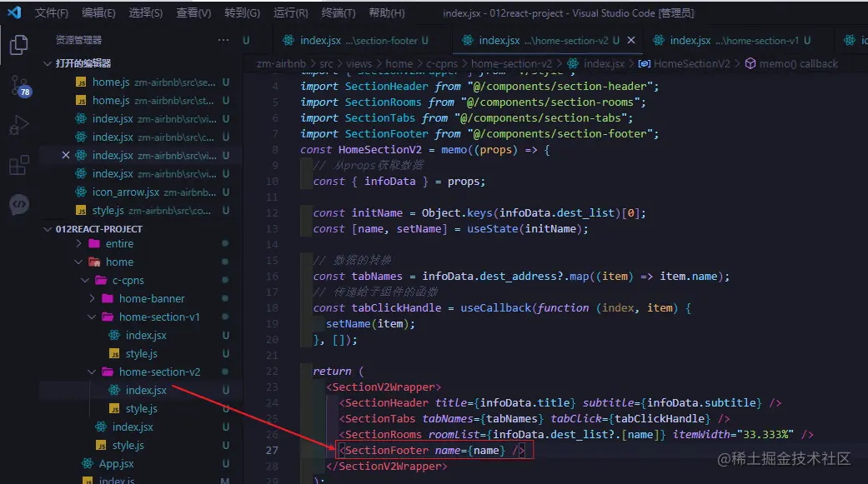Close the home-section-v2 index.jsx tab
This screenshot has height=484, width=868.
[x=631, y=40]
